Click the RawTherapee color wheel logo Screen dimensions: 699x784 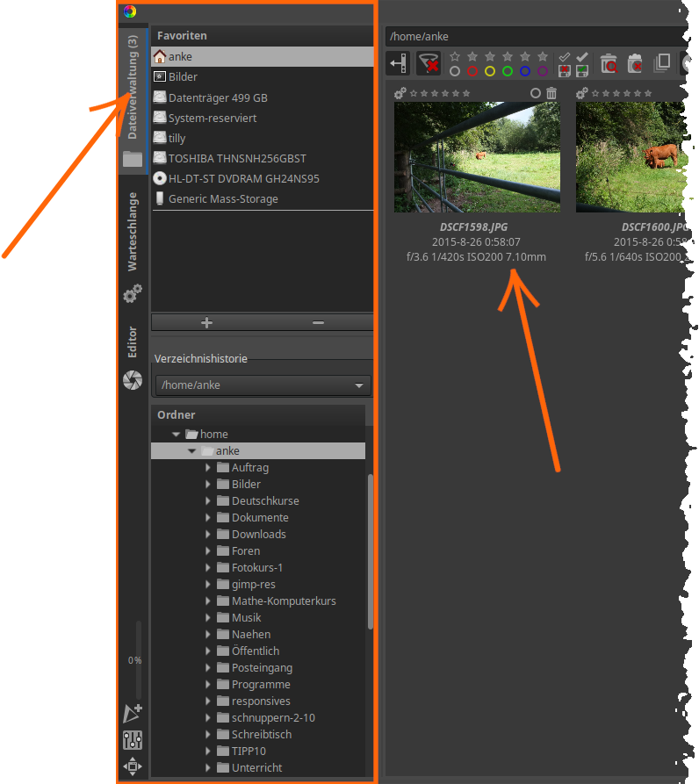(130, 11)
